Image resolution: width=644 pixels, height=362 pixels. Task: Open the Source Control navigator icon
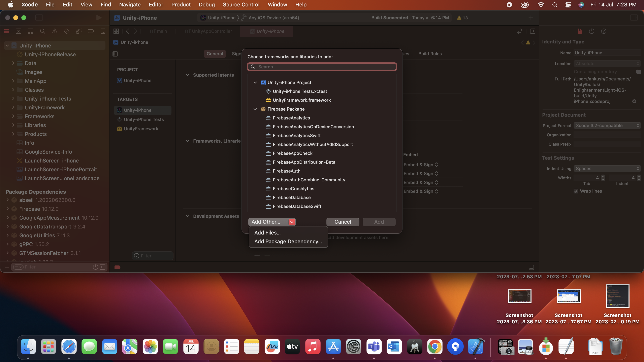click(x=19, y=31)
